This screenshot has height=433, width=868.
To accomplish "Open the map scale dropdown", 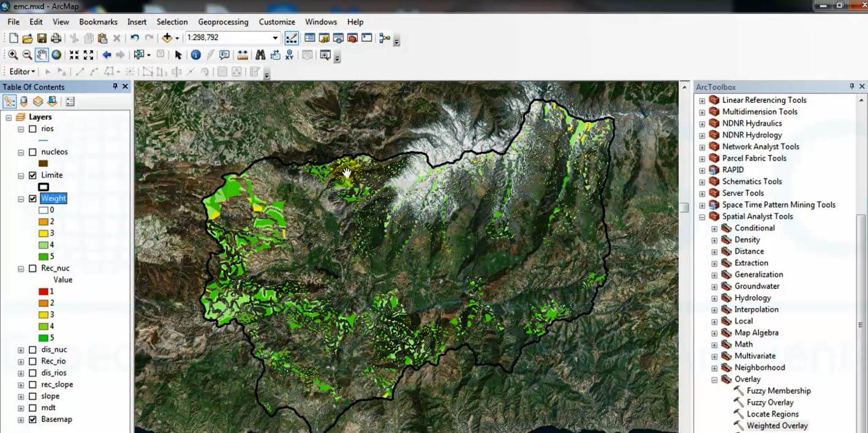I will tap(275, 38).
